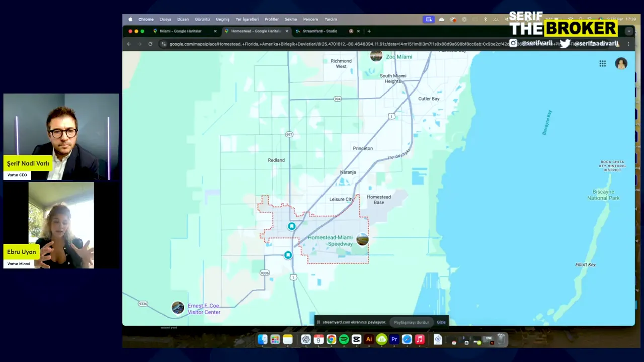Click the Zoo Miami photo pin

coord(376,55)
